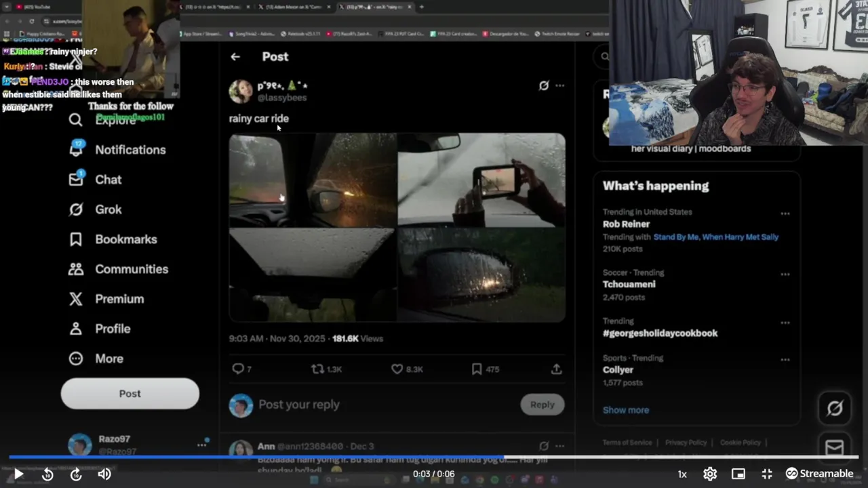Open the wet side mirror photo
868x488 pixels.
(x=481, y=274)
